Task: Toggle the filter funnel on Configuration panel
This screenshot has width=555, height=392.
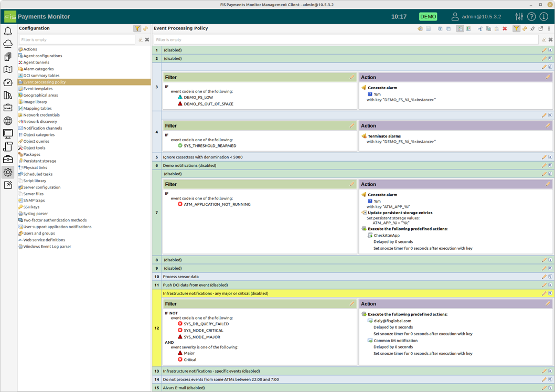Action: [137, 28]
